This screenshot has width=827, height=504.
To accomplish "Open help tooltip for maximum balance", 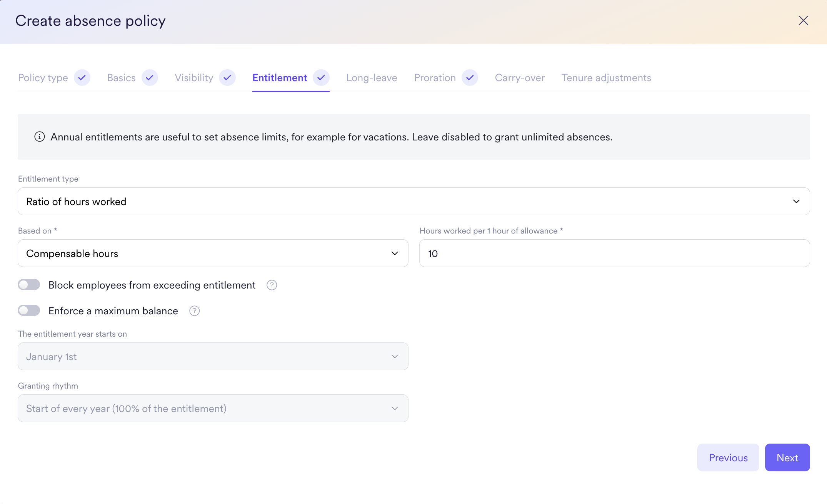I will click(x=195, y=311).
